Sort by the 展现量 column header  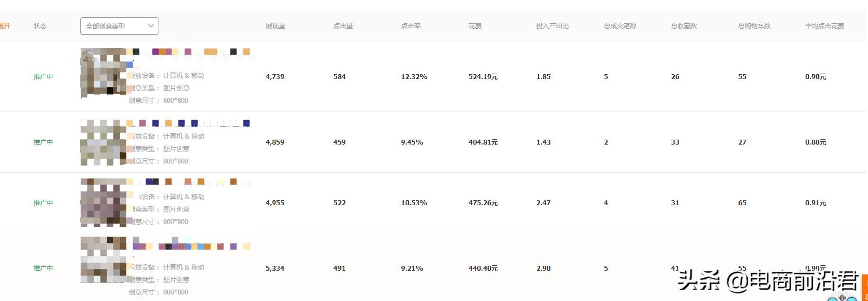(275, 26)
